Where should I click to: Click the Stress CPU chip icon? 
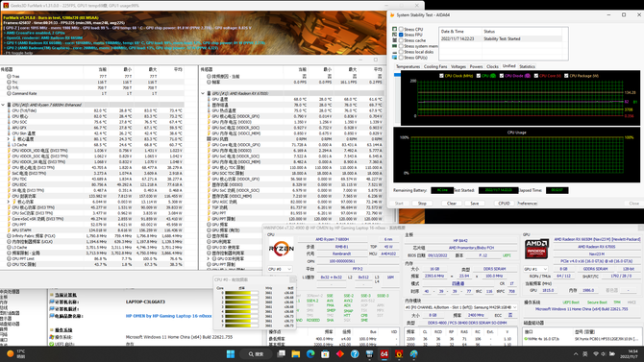[x=395, y=29]
